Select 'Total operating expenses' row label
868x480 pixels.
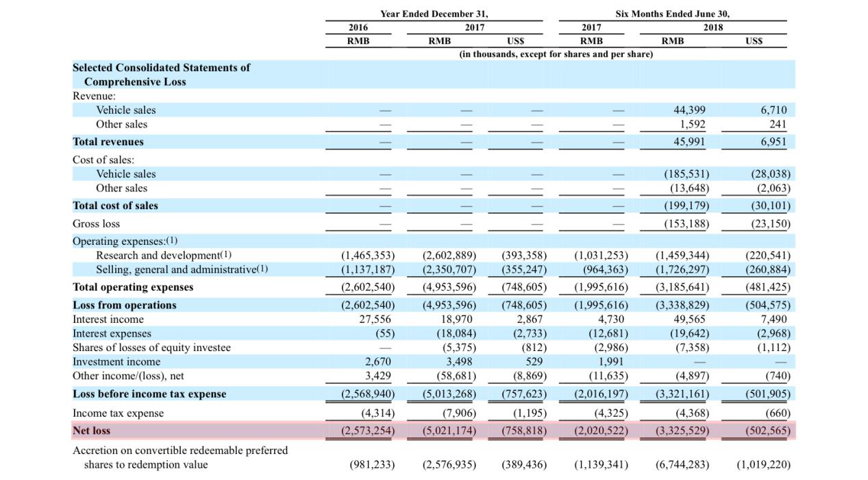[133, 287]
